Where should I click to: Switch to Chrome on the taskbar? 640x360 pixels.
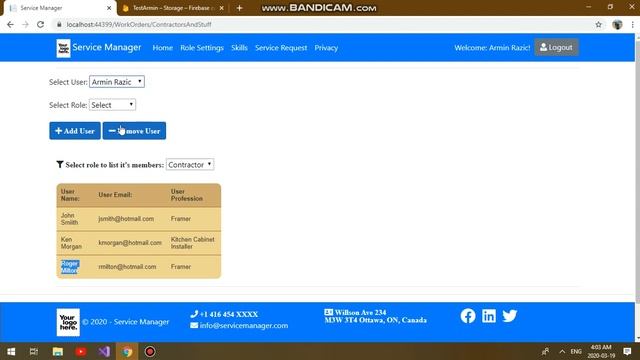pos(127,351)
